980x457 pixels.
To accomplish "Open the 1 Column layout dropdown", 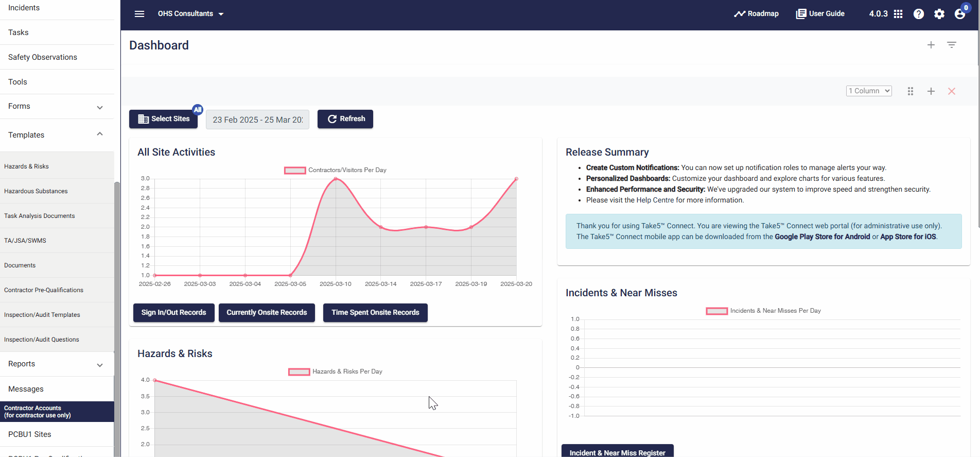I will pos(869,91).
